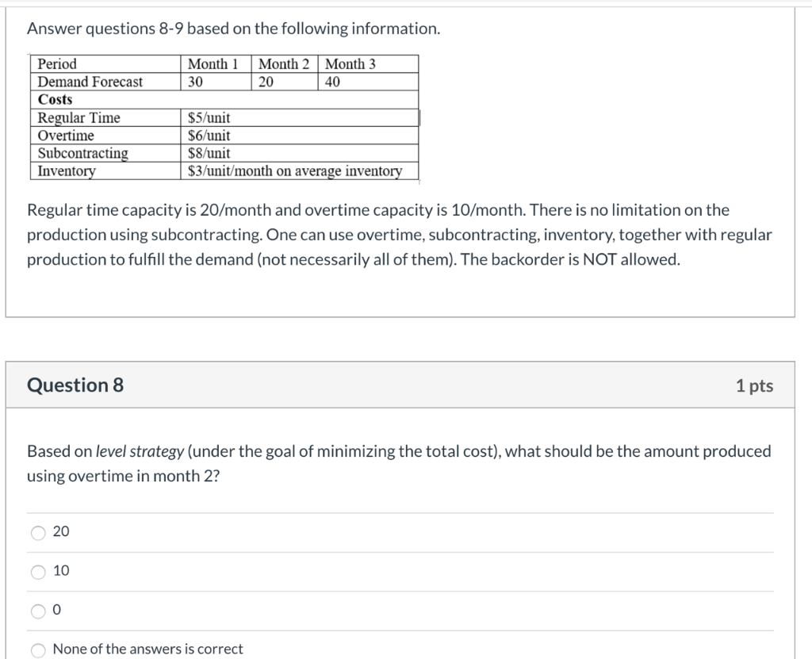This screenshot has height=659, width=812.
Task: Click the answer label '0'
Action: point(56,610)
